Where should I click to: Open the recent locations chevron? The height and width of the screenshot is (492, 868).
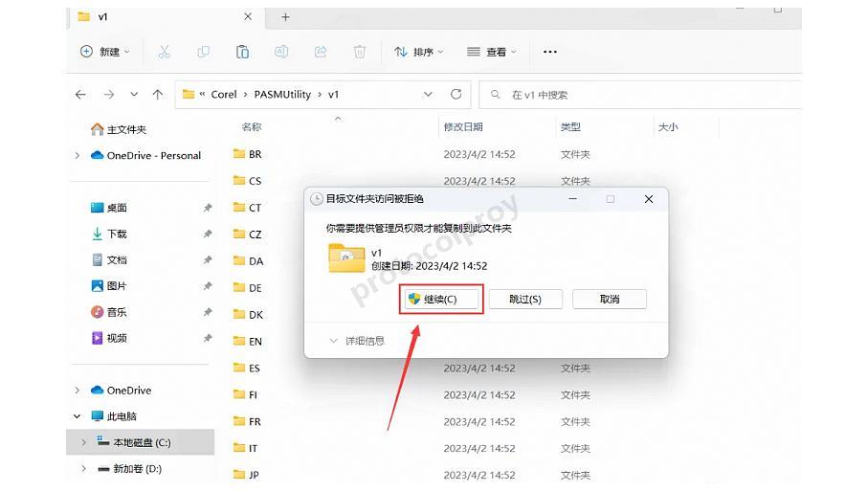tap(134, 95)
